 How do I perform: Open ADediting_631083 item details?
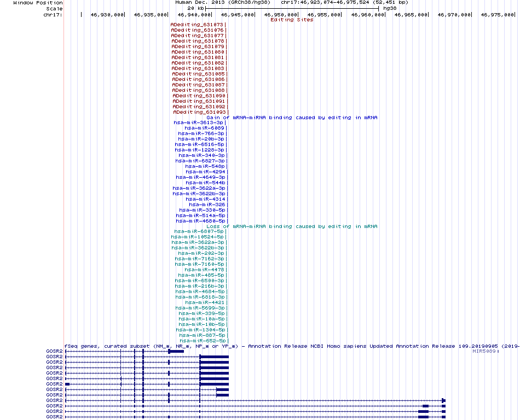point(198,68)
